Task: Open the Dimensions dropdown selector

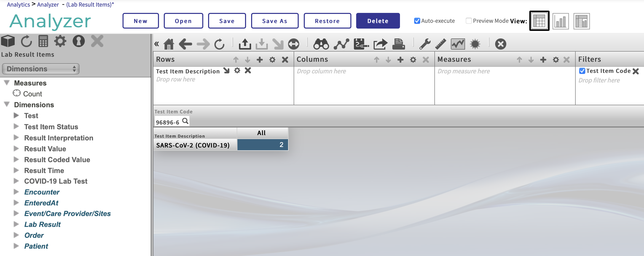Action: tap(41, 69)
